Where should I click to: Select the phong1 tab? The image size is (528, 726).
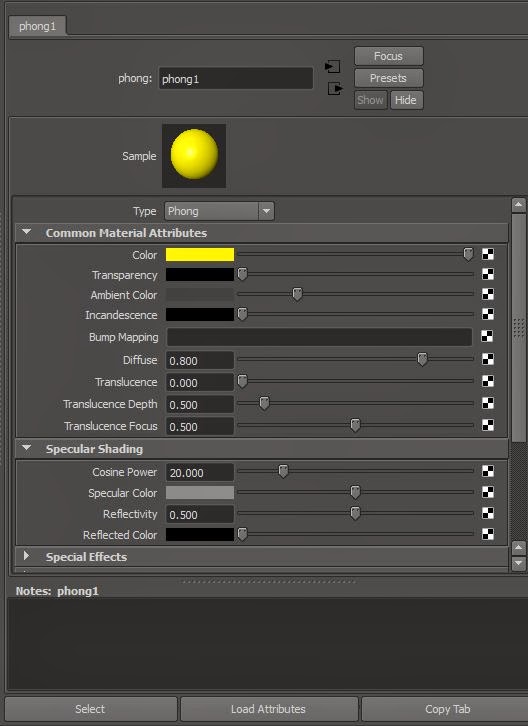(x=38, y=26)
